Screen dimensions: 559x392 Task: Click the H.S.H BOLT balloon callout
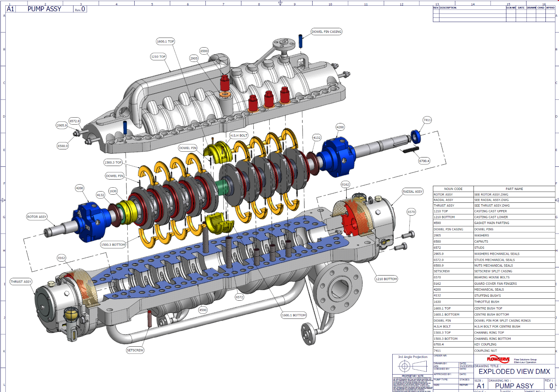(239, 135)
